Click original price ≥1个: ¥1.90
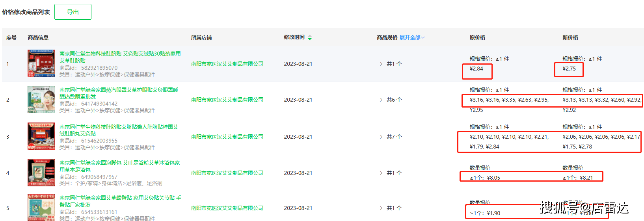Image resolution: width=644 pixels, height=221 pixels. (485, 213)
